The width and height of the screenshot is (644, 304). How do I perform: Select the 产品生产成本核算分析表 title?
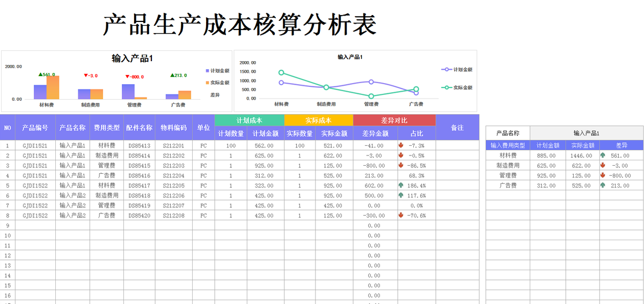click(x=239, y=25)
